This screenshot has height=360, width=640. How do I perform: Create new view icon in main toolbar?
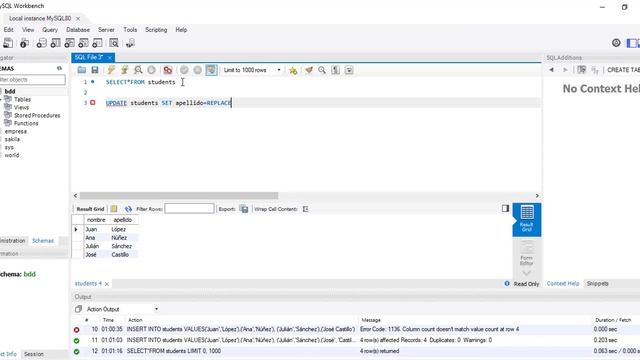(x=69, y=43)
